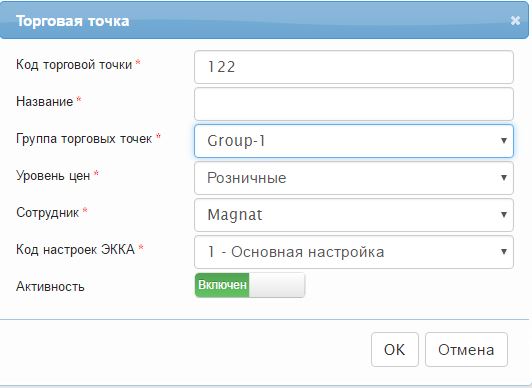Click the Торговая точка dialog title
The image size is (532, 388).
click(73, 21)
